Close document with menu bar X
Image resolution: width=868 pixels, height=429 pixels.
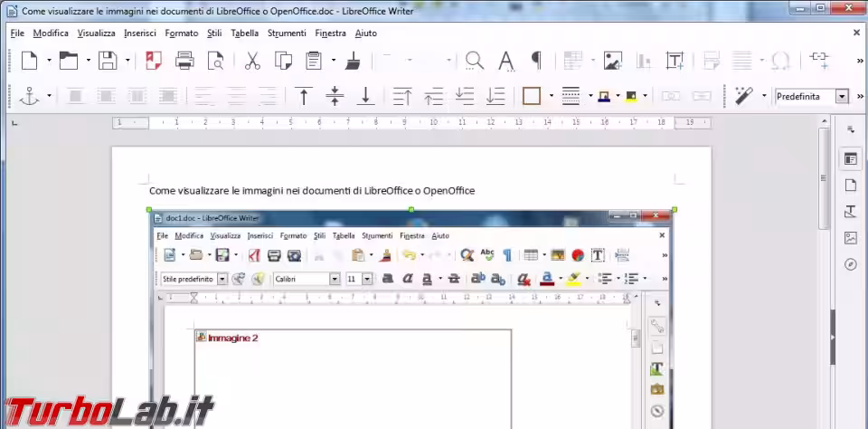856,33
